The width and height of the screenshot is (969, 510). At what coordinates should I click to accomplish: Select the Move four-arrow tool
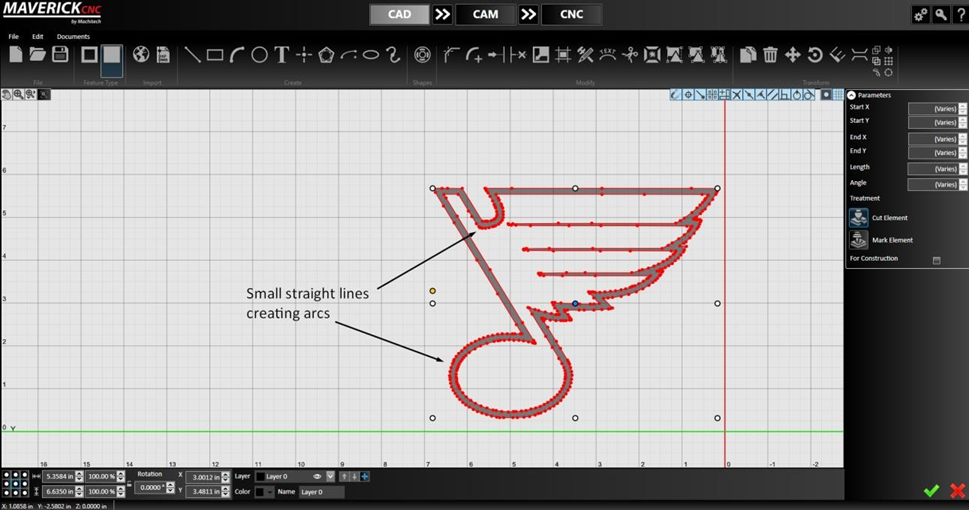tap(792, 55)
